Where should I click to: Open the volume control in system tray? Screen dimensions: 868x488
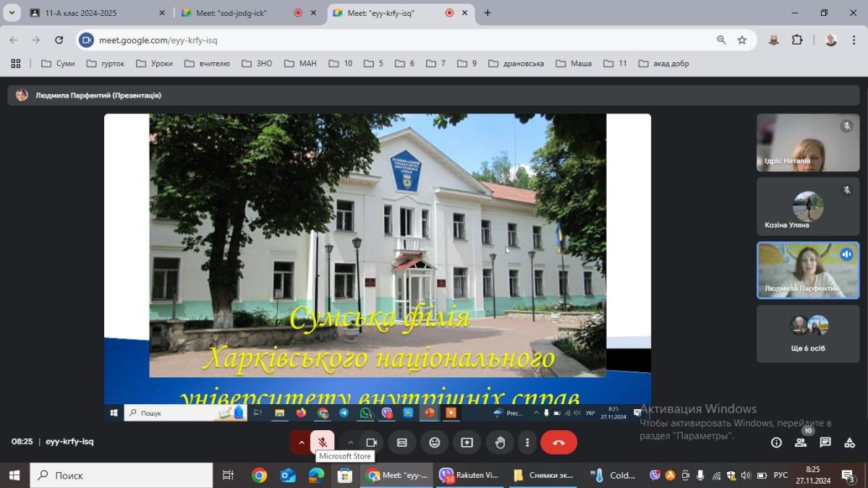(746, 475)
